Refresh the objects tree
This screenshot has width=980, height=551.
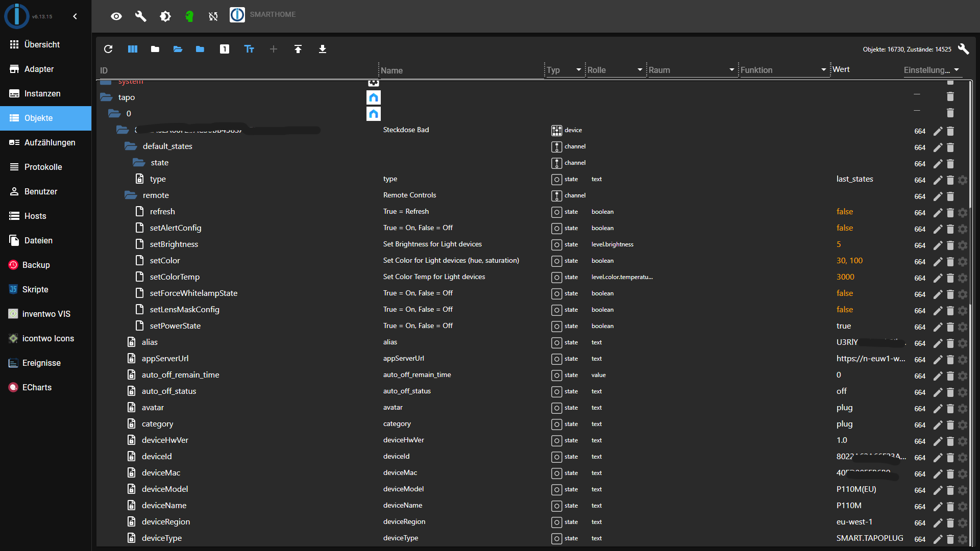tap(108, 49)
